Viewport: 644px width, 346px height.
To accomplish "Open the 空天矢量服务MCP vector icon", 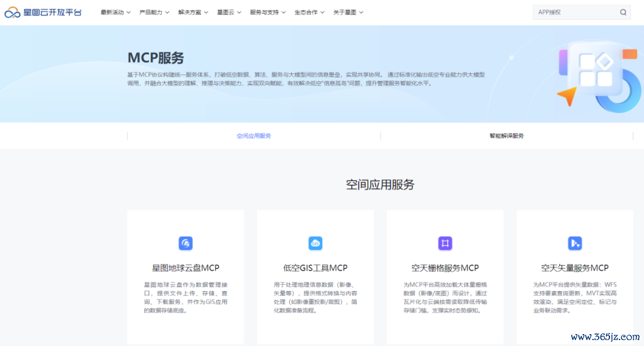I will click(575, 243).
